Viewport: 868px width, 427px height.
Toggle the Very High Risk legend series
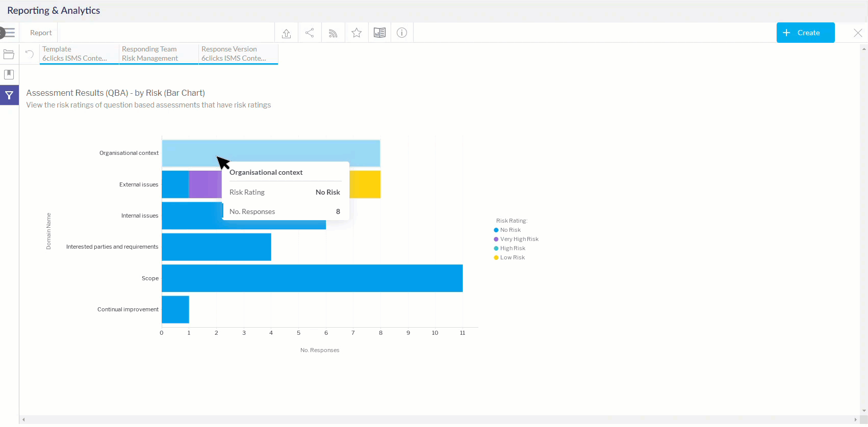pyautogui.click(x=519, y=239)
